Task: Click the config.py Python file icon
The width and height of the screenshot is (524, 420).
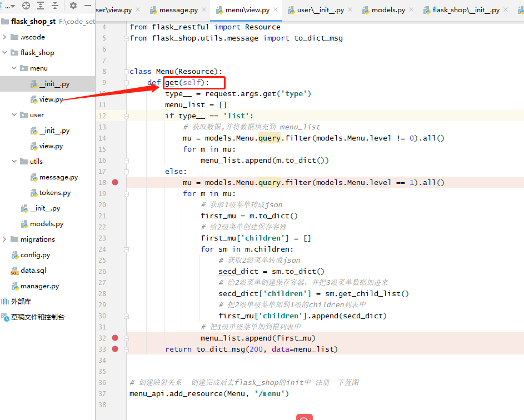Action: tap(15, 255)
